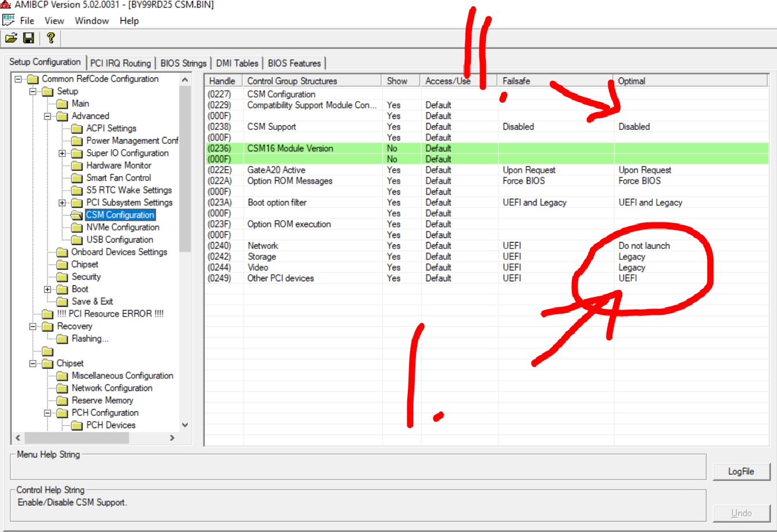Click the PCH Devices folder icon

pos(77,425)
